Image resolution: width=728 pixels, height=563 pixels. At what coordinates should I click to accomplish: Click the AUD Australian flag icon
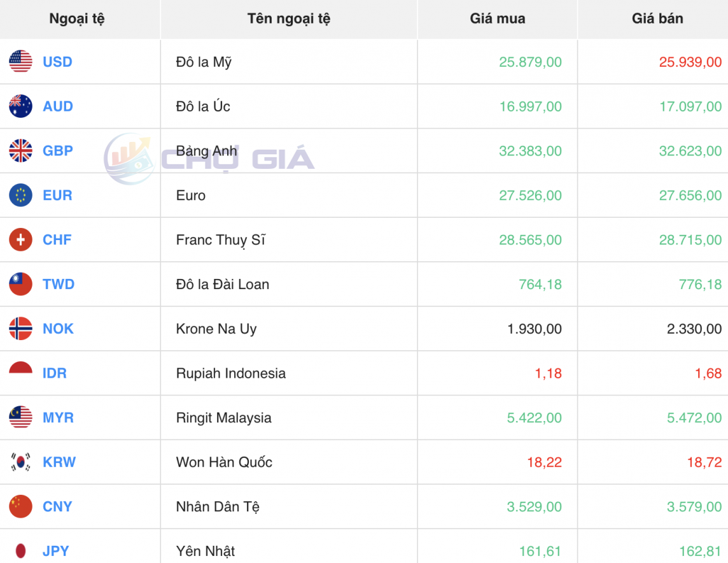20,106
